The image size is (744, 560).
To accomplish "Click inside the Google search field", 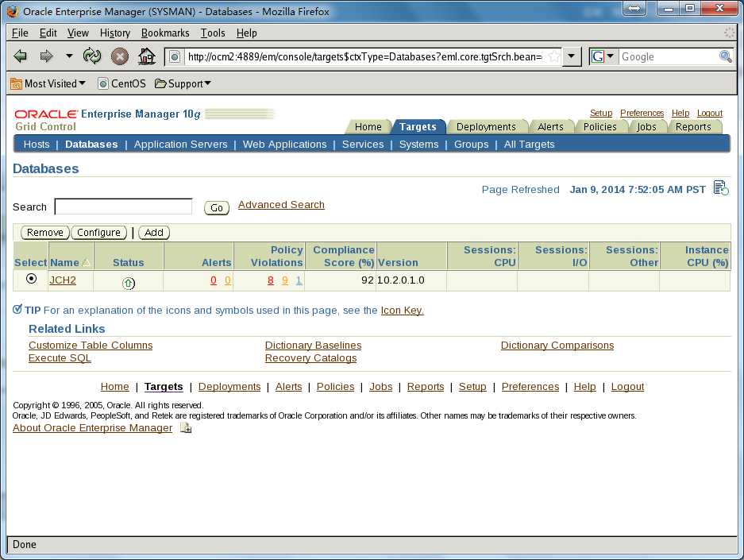I will point(668,57).
